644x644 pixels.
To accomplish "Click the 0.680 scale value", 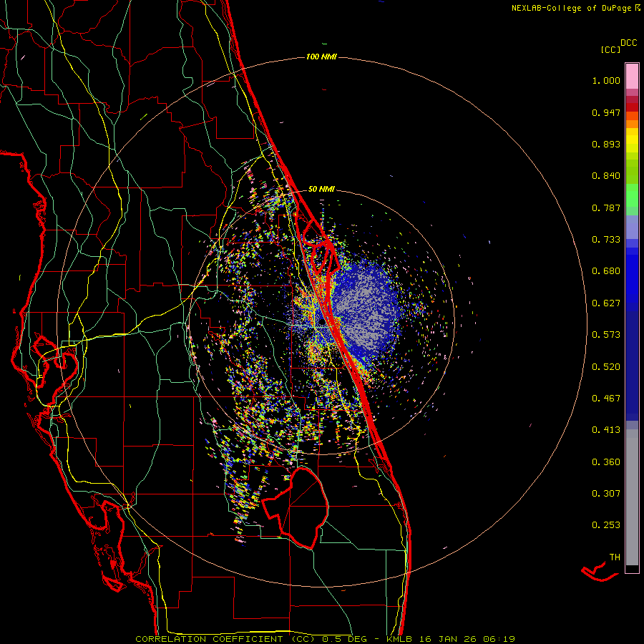I will tap(606, 271).
